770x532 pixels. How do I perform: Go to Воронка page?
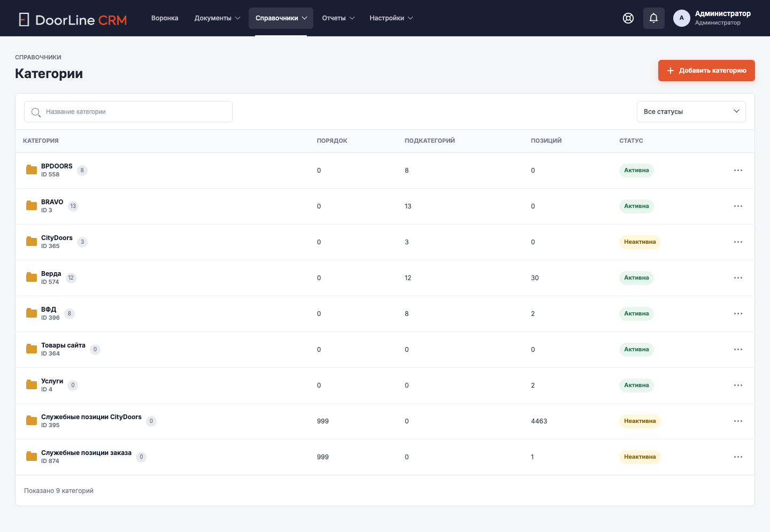pos(165,18)
